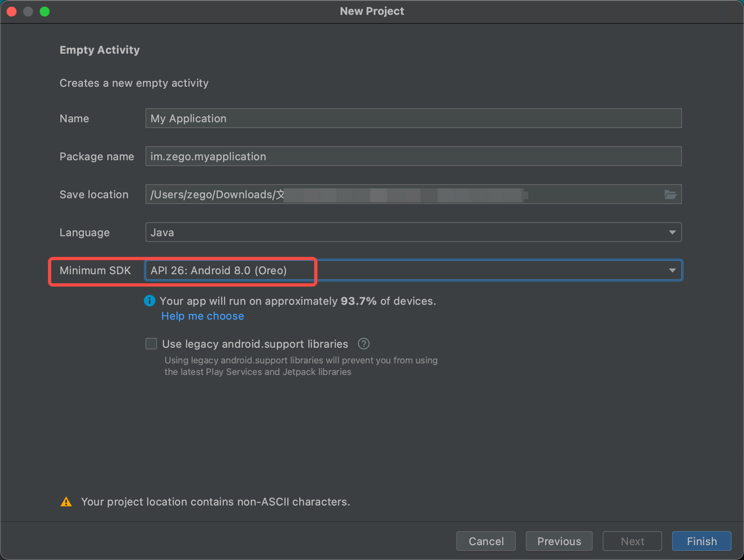Close the New Project window with red button

click(x=12, y=12)
